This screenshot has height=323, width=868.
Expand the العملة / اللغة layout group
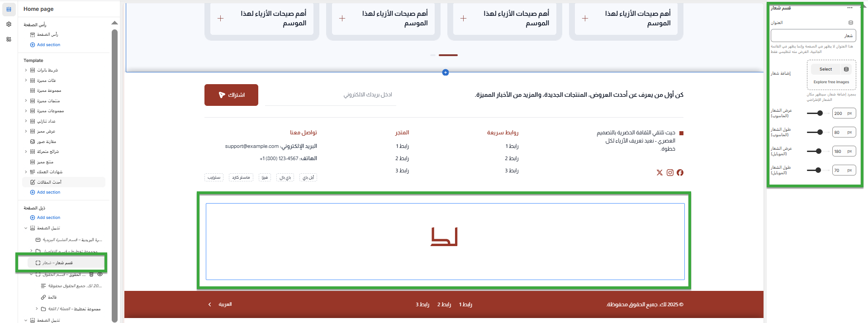pyautogui.click(x=37, y=309)
